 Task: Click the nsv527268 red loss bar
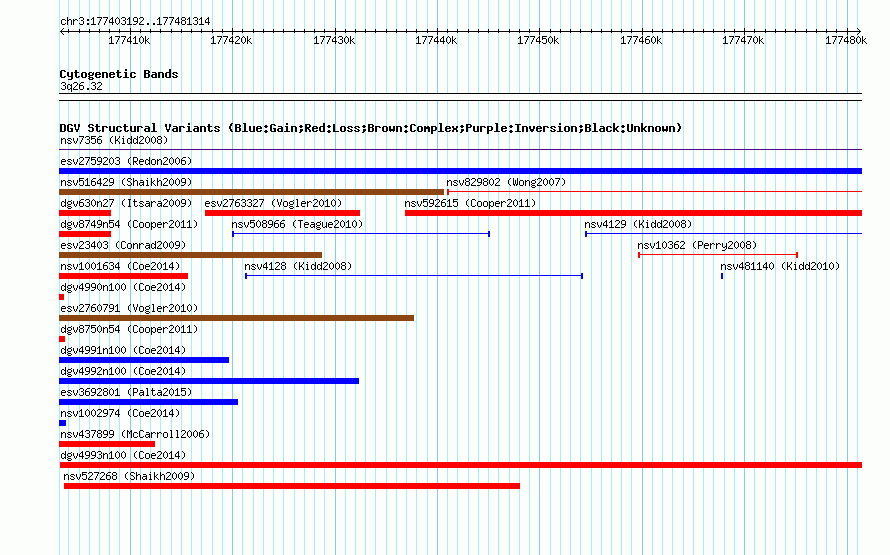tap(292, 486)
